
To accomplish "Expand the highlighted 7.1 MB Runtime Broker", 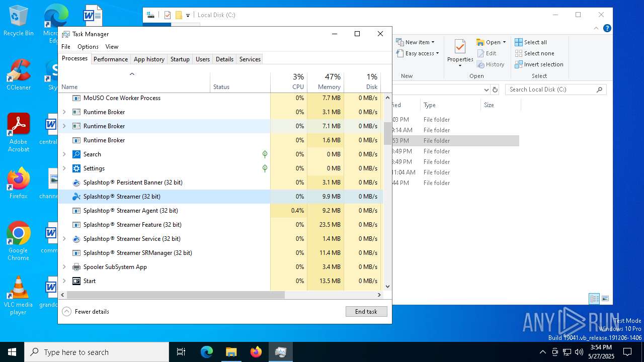I will [x=64, y=126].
